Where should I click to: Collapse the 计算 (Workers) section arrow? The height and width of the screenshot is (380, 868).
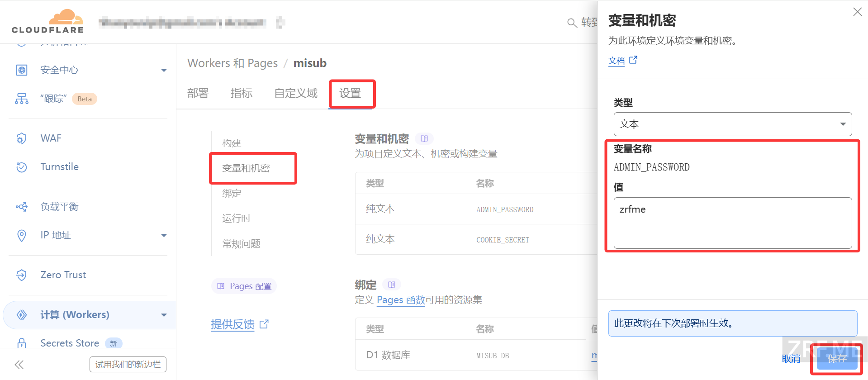pyautogui.click(x=164, y=315)
